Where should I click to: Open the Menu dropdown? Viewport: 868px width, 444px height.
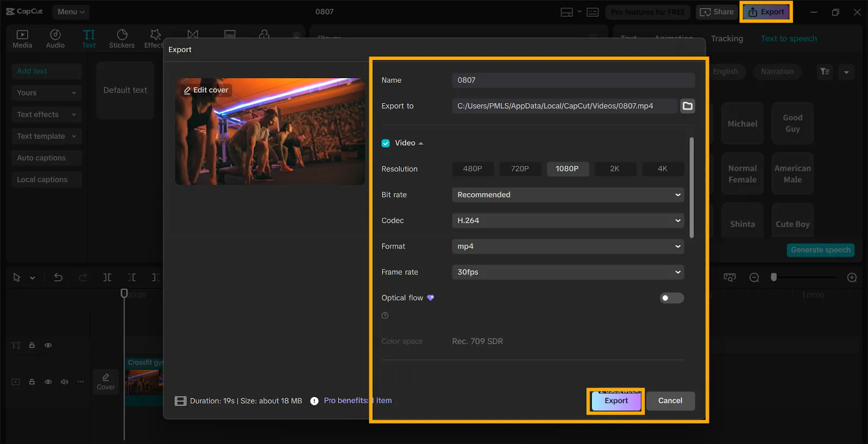tap(71, 11)
